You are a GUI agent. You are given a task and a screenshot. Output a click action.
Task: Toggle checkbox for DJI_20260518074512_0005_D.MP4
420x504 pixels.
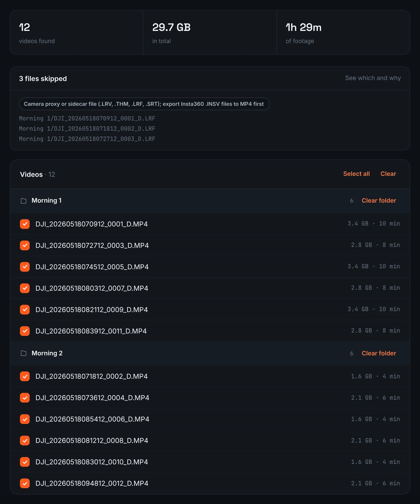pyautogui.click(x=25, y=267)
